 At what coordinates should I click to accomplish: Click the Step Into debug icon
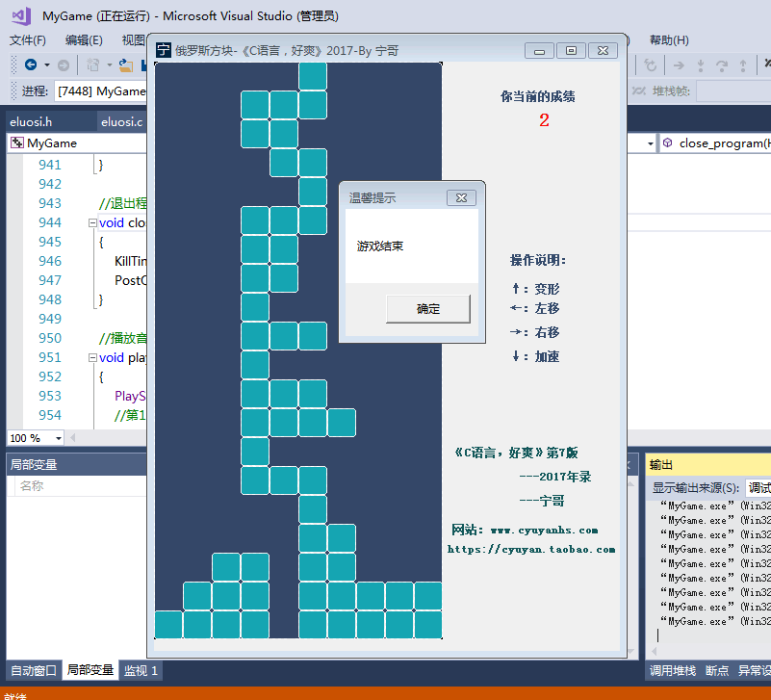[x=700, y=65]
